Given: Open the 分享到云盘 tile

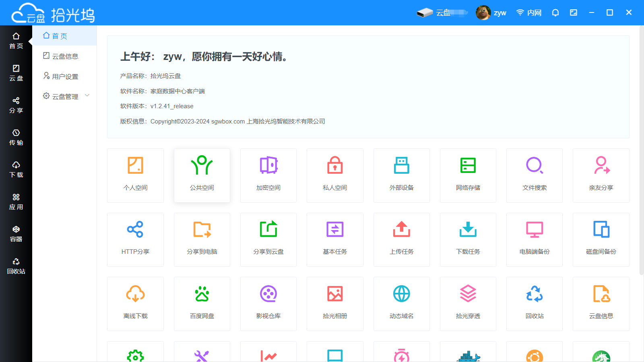Looking at the screenshot, I should [268, 240].
